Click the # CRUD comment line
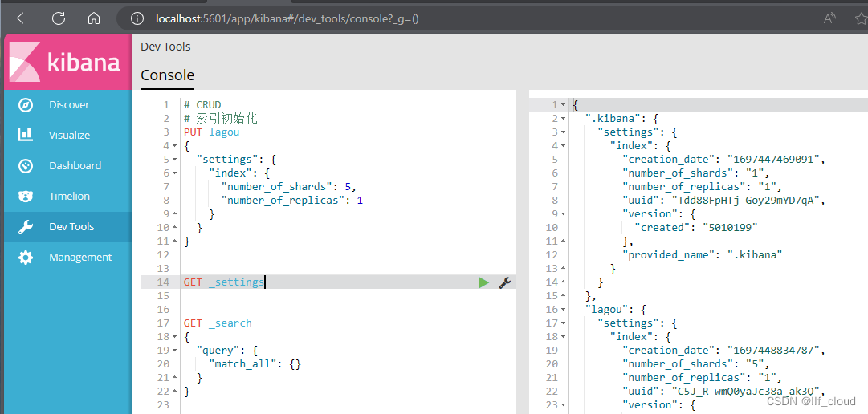The height and width of the screenshot is (414, 868). click(202, 105)
